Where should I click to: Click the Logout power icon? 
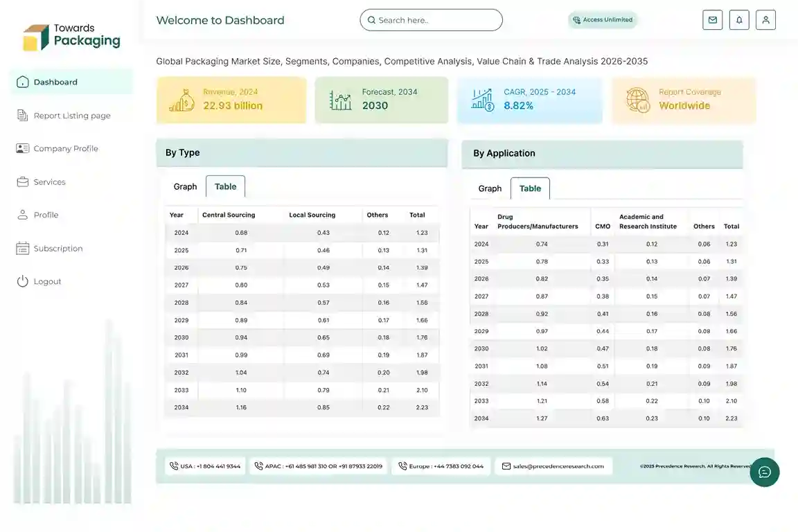click(x=23, y=281)
